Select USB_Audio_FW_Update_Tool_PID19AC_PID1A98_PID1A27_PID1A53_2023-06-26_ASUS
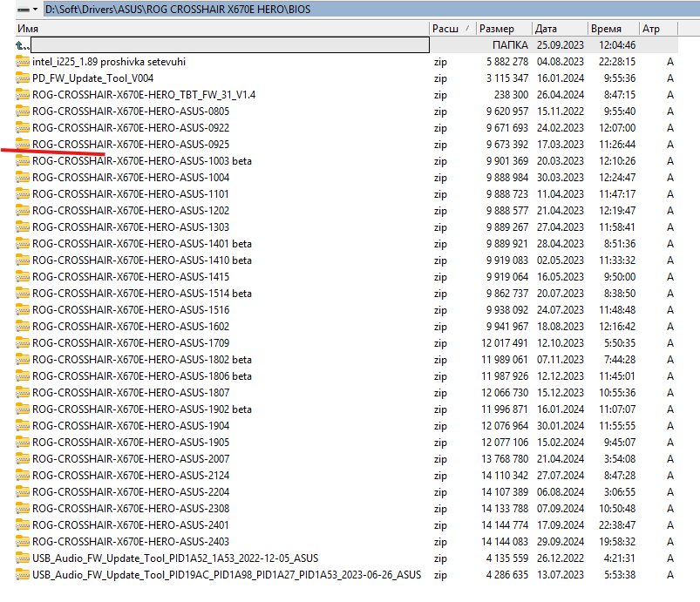700x602 pixels. pyautogui.click(x=227, y=575)
